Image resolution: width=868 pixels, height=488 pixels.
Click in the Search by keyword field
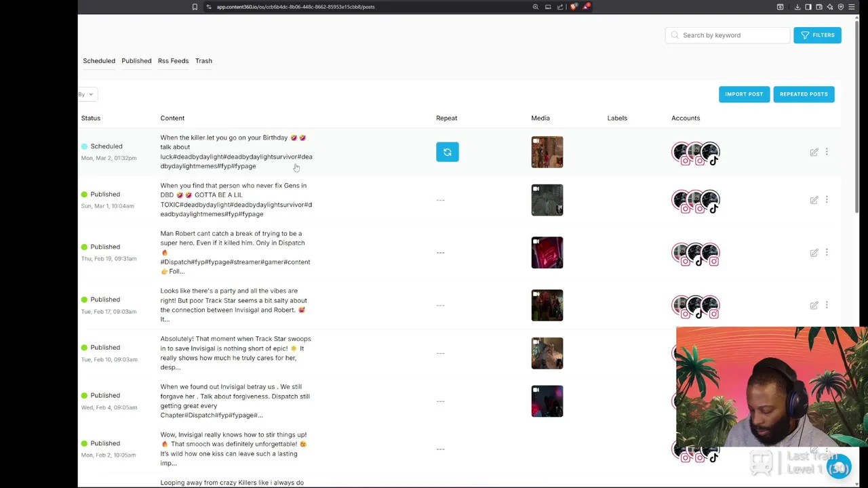tap(728, 35)
